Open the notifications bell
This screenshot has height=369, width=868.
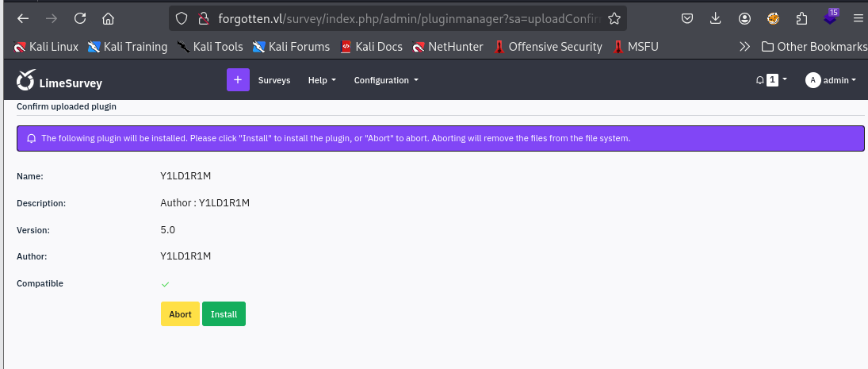pos(759,80)
